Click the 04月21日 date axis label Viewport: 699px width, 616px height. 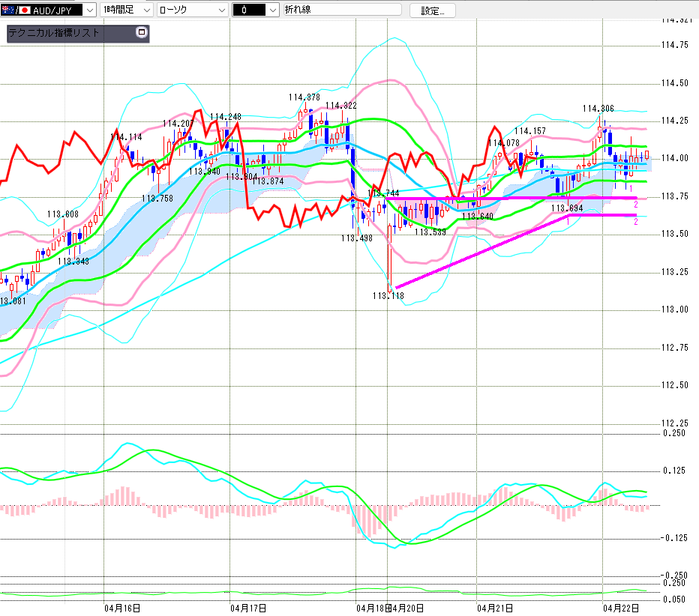(x=495, y=607)
